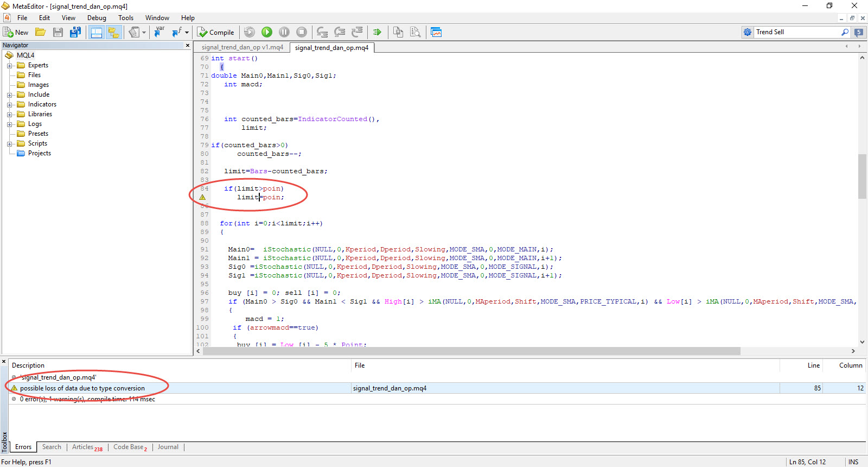
Task: Click the Open folder icon in toolbar
Action: [41, 33]
